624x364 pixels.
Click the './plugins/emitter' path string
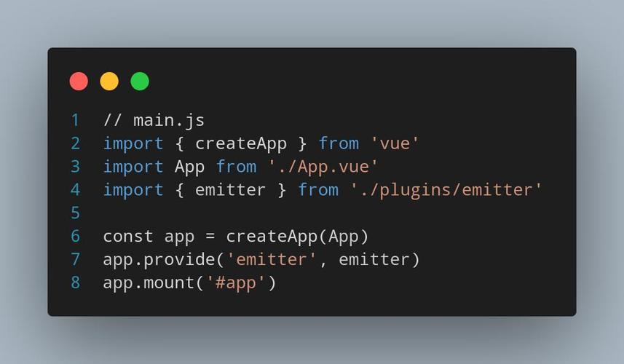click(446, 190)
